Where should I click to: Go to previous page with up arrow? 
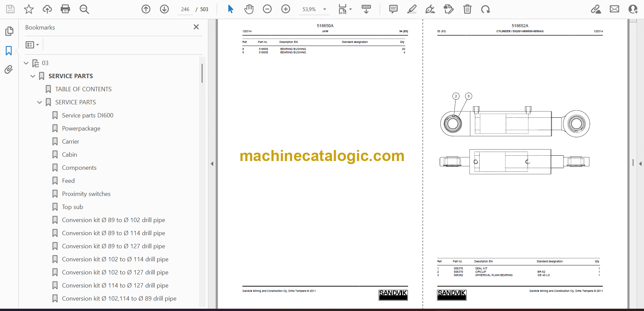pyautogui.click(x=146, y=9)
